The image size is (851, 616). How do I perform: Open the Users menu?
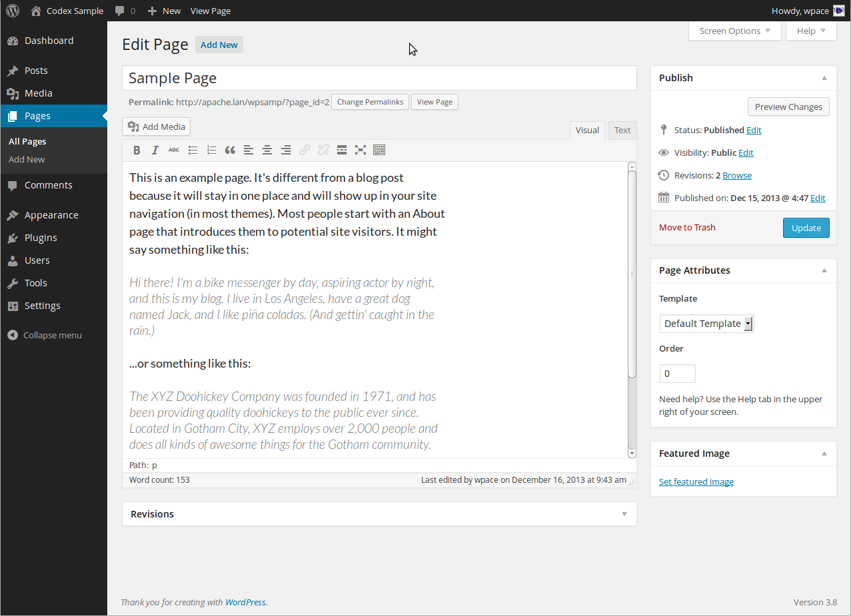click(54, 260)
